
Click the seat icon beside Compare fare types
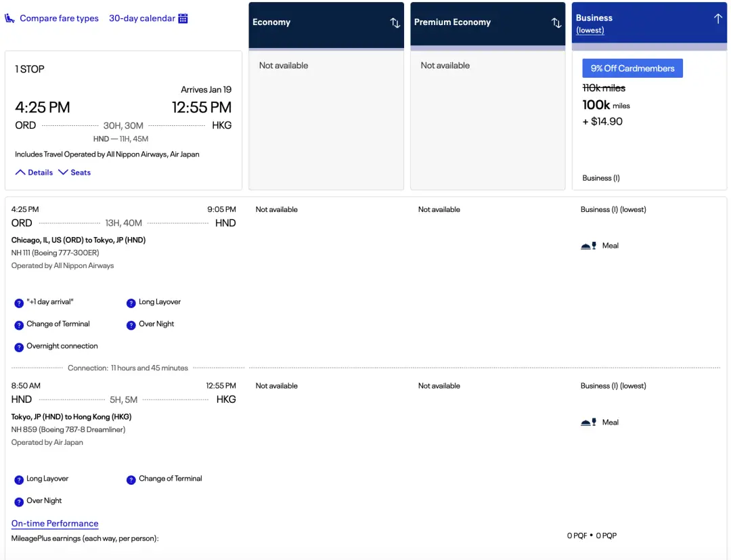10,18
